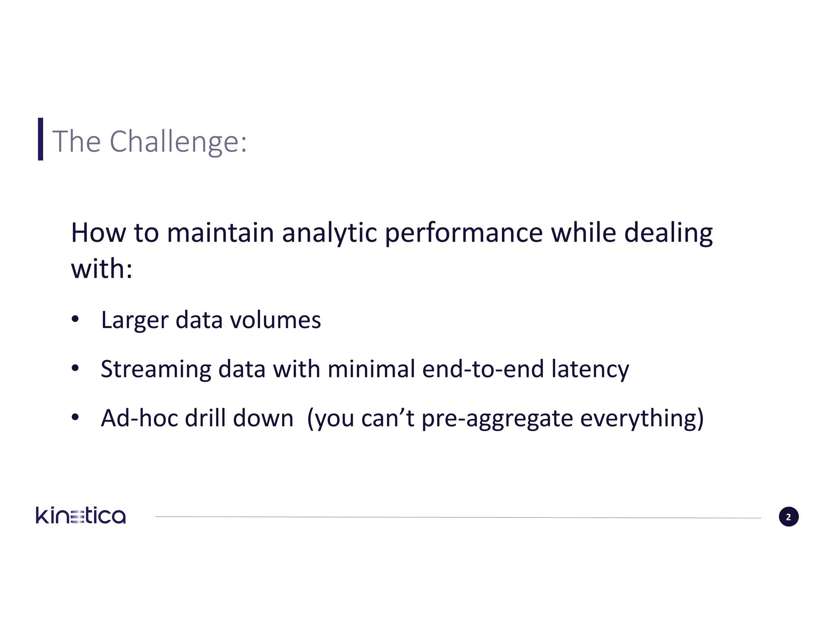Click the with: text on the second line
Image resolution: width=834 pixels, height=644 pixels.
pos(102,269)
